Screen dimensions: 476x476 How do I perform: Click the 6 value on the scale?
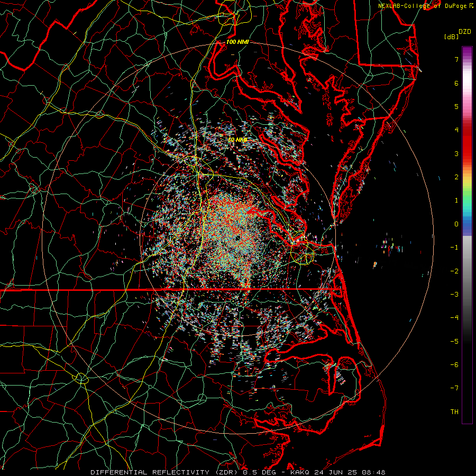click(456, 83)
